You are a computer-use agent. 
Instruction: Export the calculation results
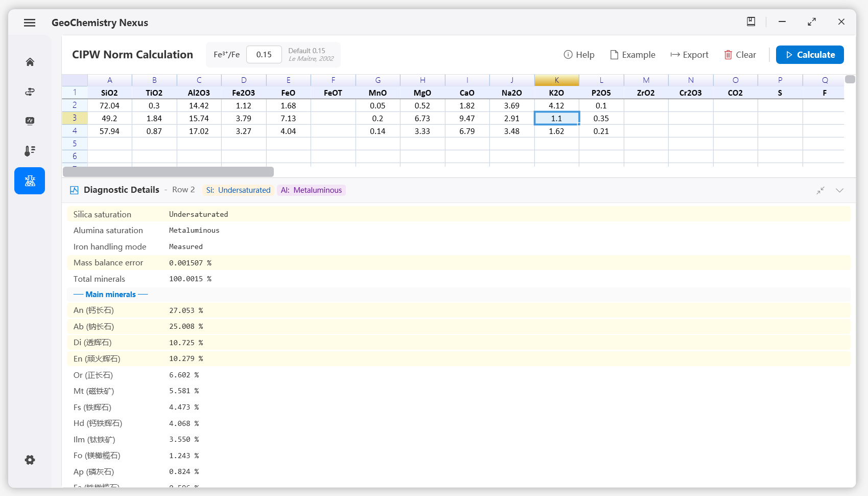click(x=689, y=55)
